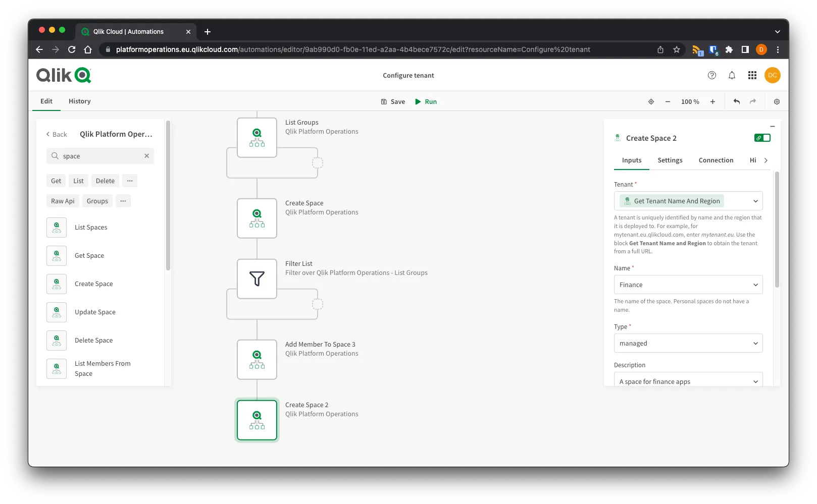
Task: Open the Qlik app launcher waffle icon
Action: (x=752, y=75)
